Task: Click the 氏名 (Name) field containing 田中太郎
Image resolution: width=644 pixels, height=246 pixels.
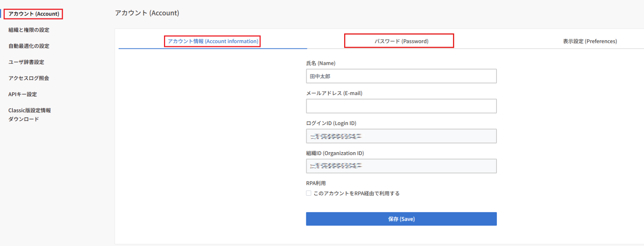Action: (401, 76)
